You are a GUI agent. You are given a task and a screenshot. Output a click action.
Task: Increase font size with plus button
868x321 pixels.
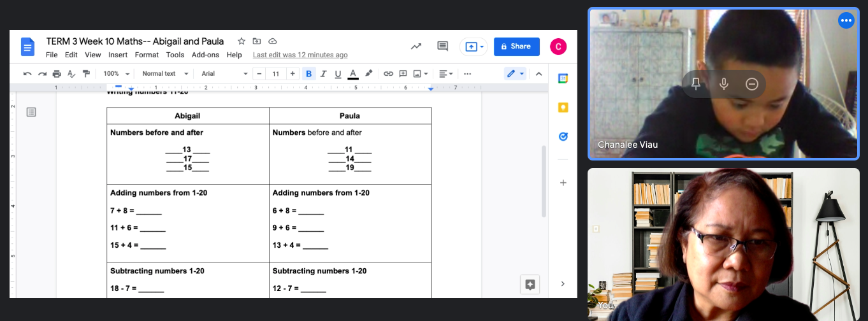click(293, 74)
